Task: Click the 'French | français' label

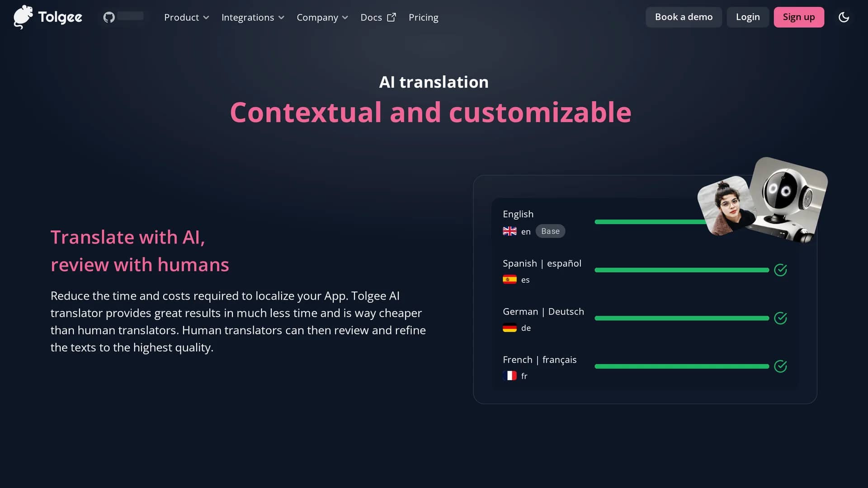Action: [x=540, y=360]
